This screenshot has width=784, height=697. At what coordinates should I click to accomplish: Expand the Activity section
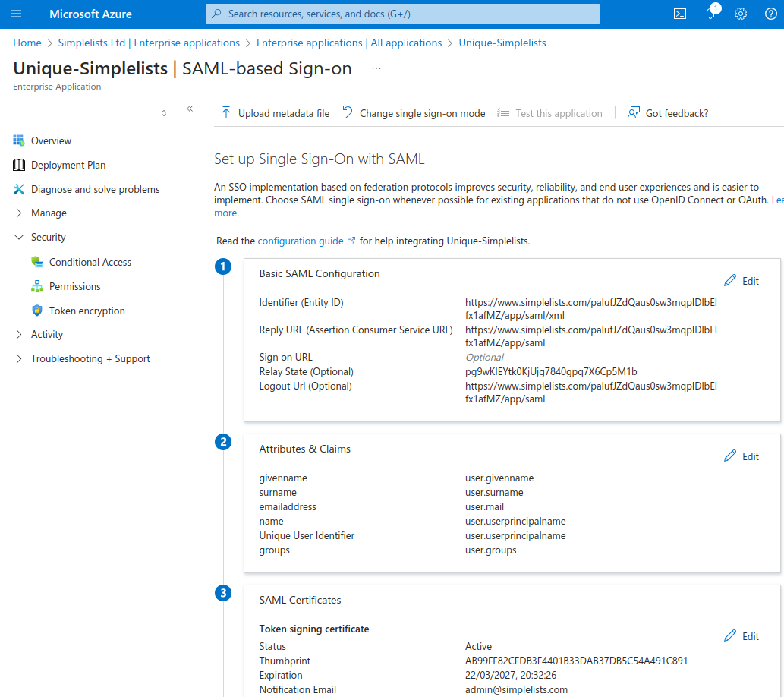tap(19, 334)
